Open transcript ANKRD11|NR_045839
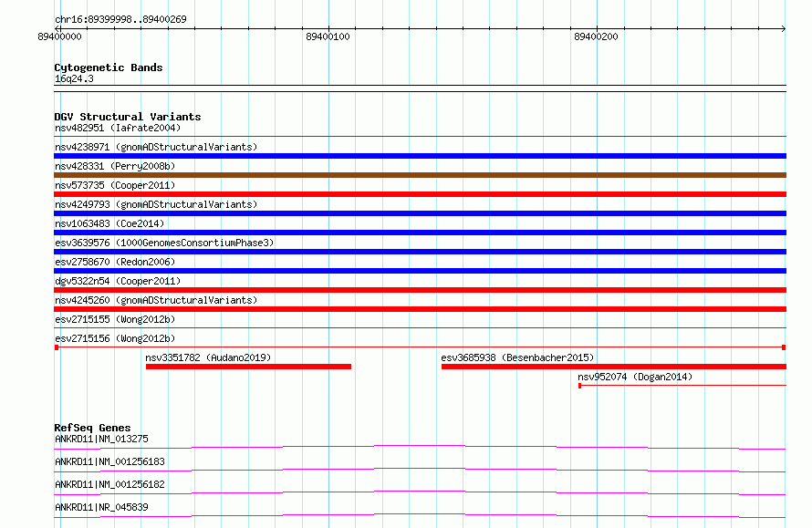This screenshot has height=528, width=812. [101, 507]
